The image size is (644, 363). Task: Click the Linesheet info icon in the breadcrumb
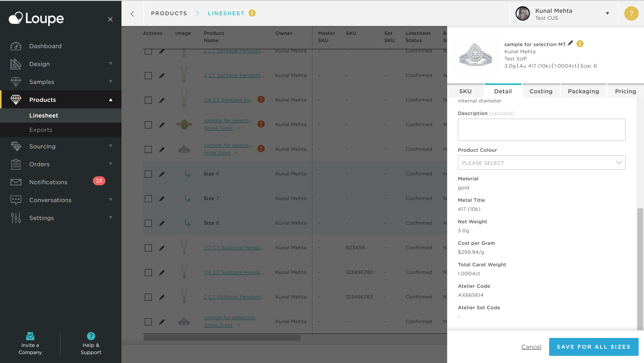(x=252, y=13)
